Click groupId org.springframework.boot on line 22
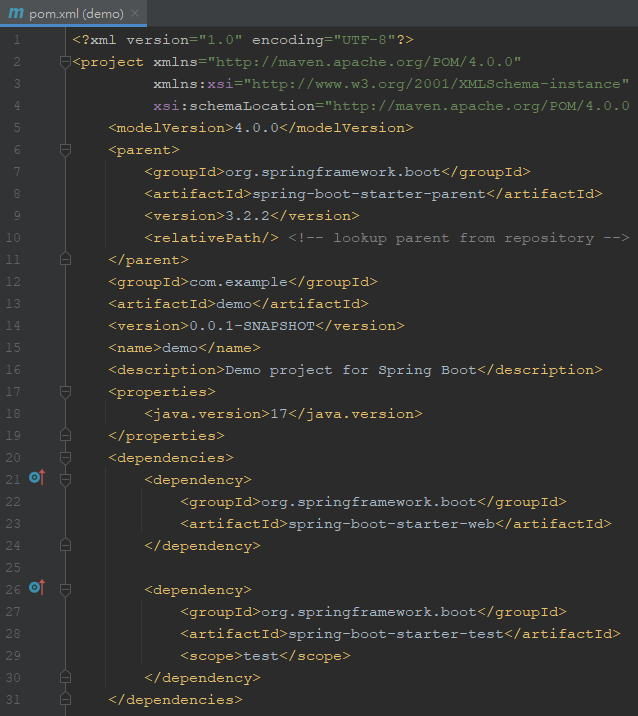This screenshot has width=638, height=716. (x=374, y=502)
